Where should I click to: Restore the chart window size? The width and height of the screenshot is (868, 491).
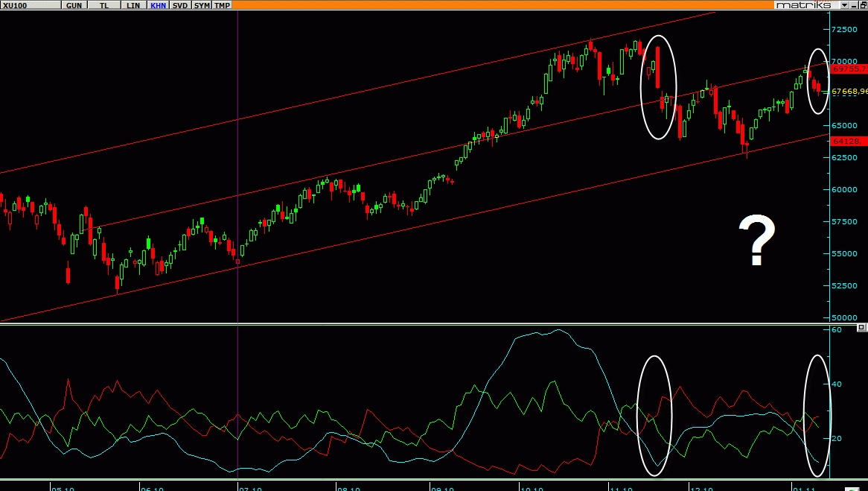(862, 5)
